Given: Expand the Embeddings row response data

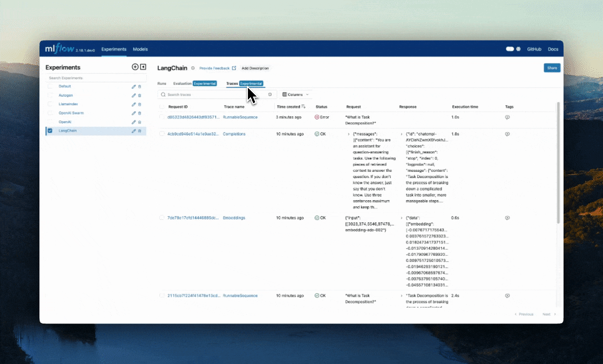Looking at the screenshot, I should click(x=402, y=218).
